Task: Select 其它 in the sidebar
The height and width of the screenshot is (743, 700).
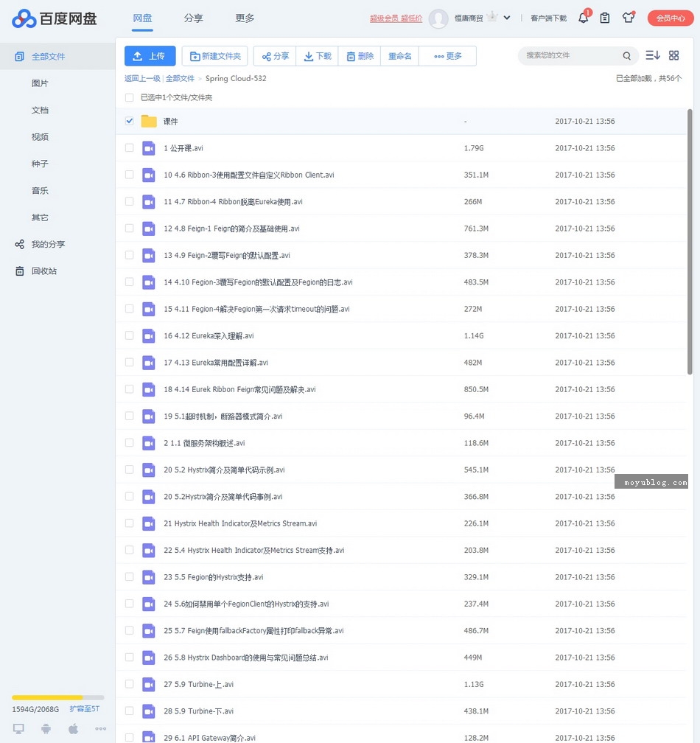Action: tap(40, 217)
